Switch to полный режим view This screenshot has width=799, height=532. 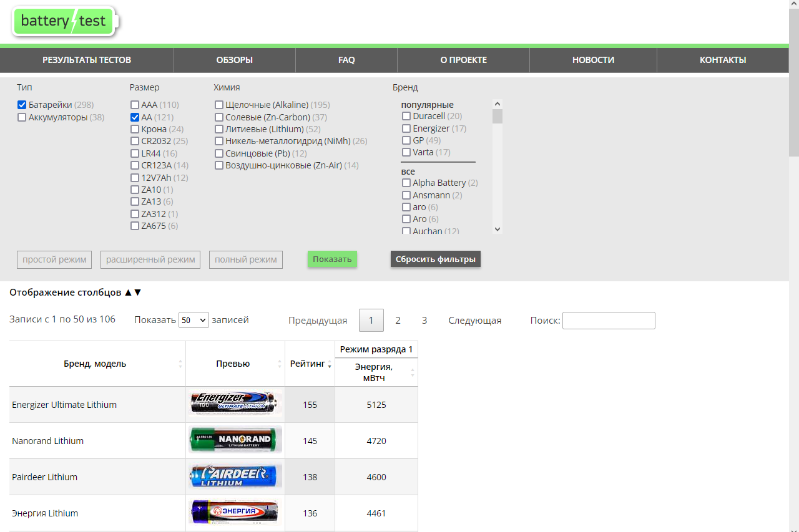pos(246,259)
